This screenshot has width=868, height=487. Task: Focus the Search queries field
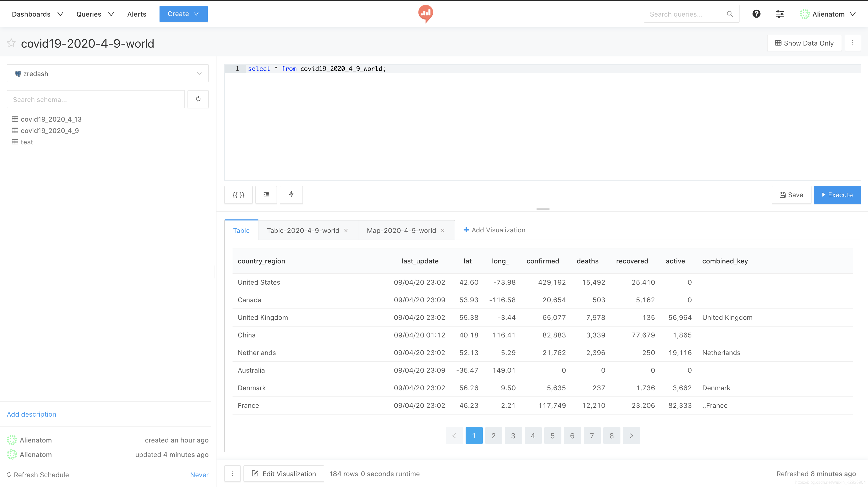[691, 14]
